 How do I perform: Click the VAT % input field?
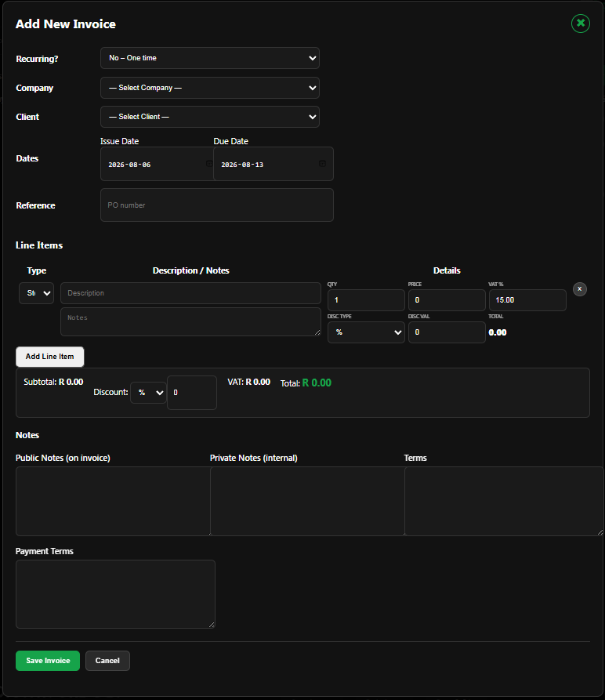(527, 300)
